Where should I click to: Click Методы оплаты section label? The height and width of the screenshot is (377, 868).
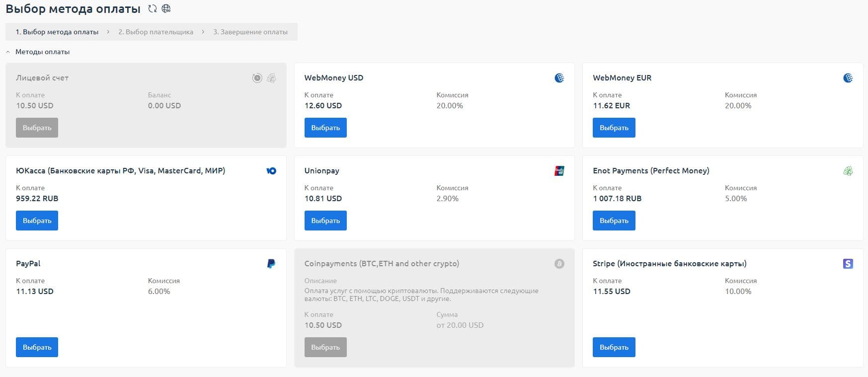tap(43, 52)
